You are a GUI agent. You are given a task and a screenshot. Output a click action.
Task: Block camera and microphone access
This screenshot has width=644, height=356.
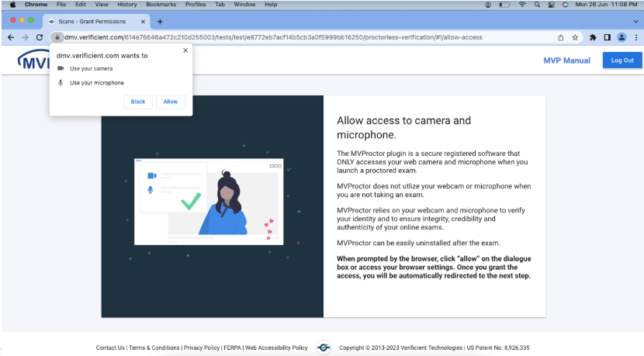[138, 102]
